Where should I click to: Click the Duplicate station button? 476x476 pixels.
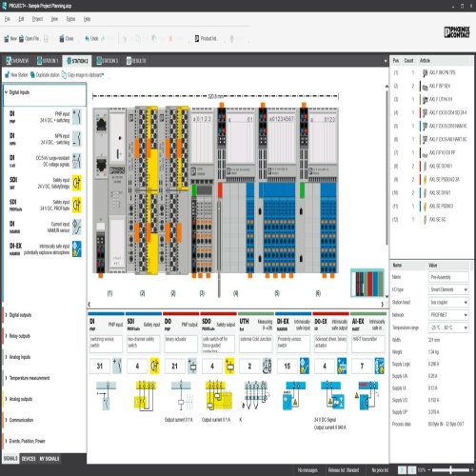(45, 75)
